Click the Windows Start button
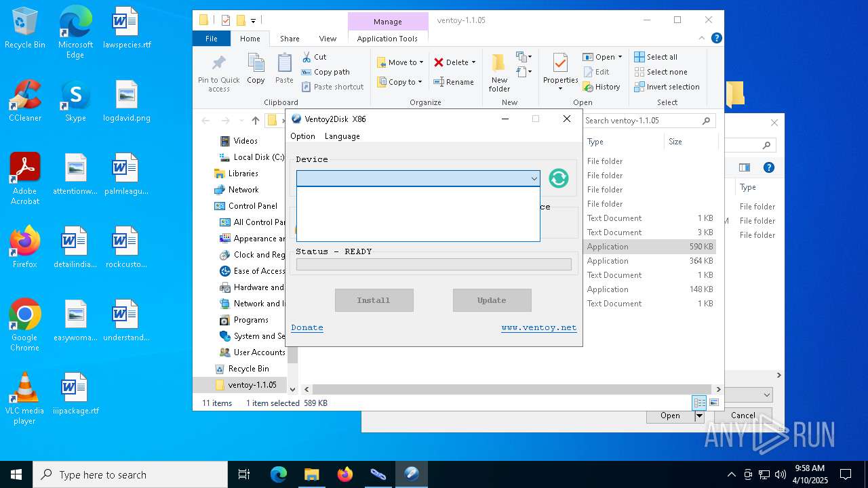This screenshot has width=868, height=488. coord(16,474)
